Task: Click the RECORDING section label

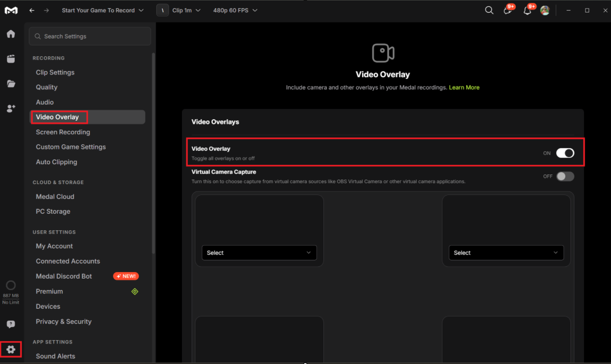Action: click(x=48, y=58)
